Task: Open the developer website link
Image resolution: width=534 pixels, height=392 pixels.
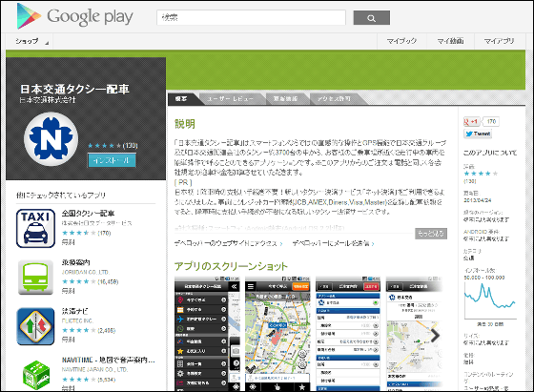Action: click(x=228, y=243)
